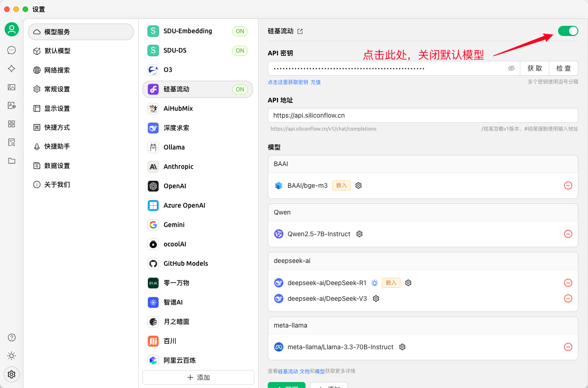Switch theme with the sun icon
Screen dimensions: 588x388
click(x=12, y=356)
